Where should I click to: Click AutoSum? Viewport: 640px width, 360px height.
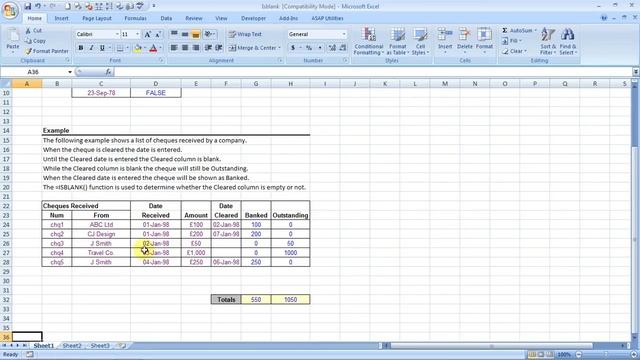click(519, 31)
